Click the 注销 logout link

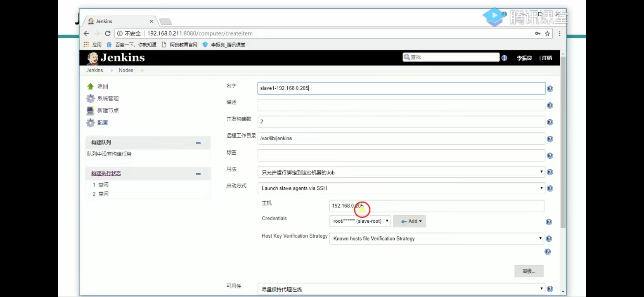(x=547, y=58)
